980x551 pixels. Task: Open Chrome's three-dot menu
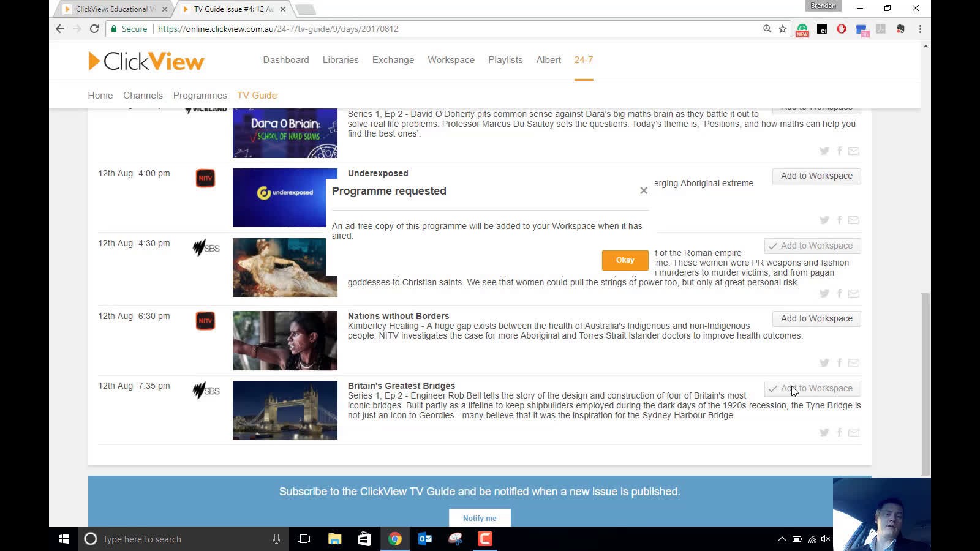pos(920,29)
